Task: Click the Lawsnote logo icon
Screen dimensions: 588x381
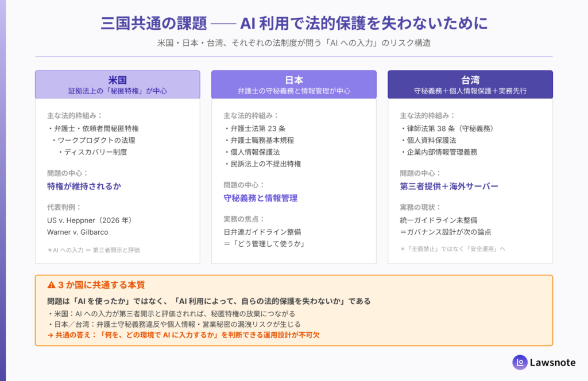Action: pyautogui.click(x=520, y=362)
